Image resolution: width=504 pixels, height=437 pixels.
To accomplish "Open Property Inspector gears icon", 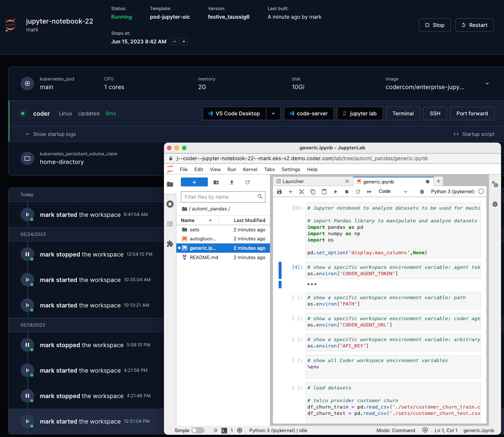I will pos(495,184).
